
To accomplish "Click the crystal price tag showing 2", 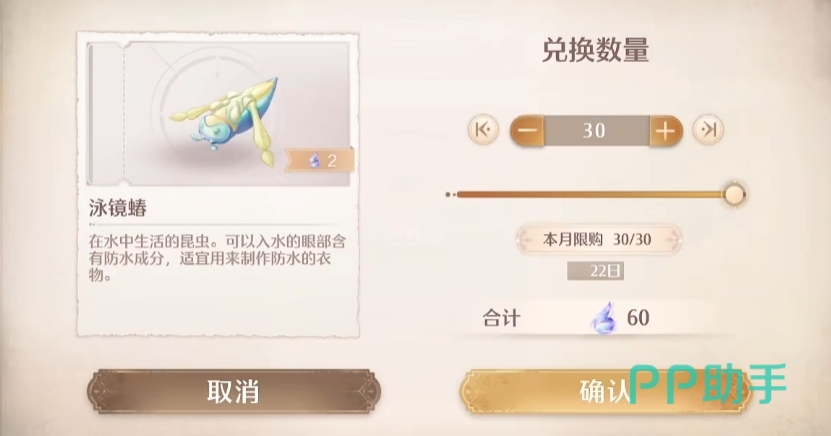I will coord(320,160).
